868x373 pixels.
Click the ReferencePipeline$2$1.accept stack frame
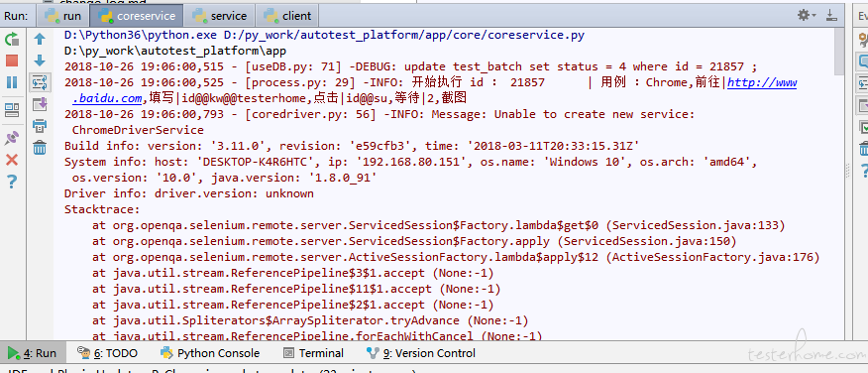[x=292, y=306]
